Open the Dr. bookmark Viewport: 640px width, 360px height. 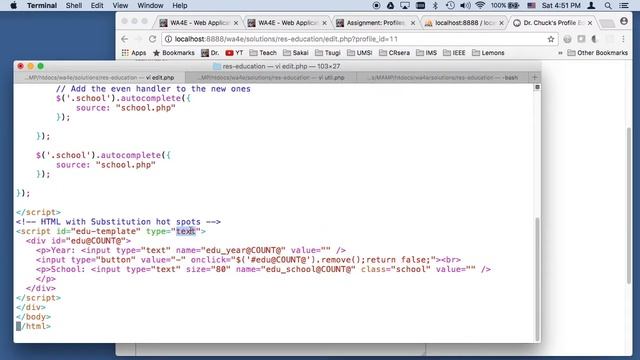[x=210, y=53]
